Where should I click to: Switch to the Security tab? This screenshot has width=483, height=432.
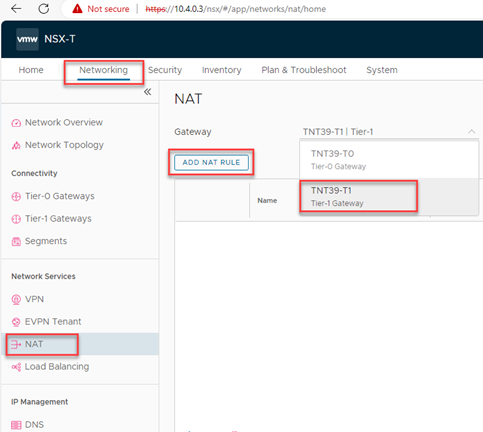pos(165,70)
